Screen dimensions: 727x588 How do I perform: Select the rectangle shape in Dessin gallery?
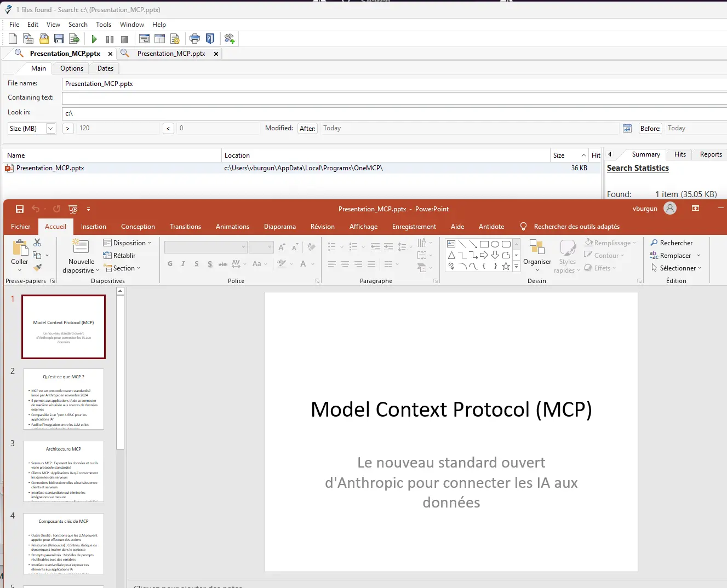click(x=484, y=244)
